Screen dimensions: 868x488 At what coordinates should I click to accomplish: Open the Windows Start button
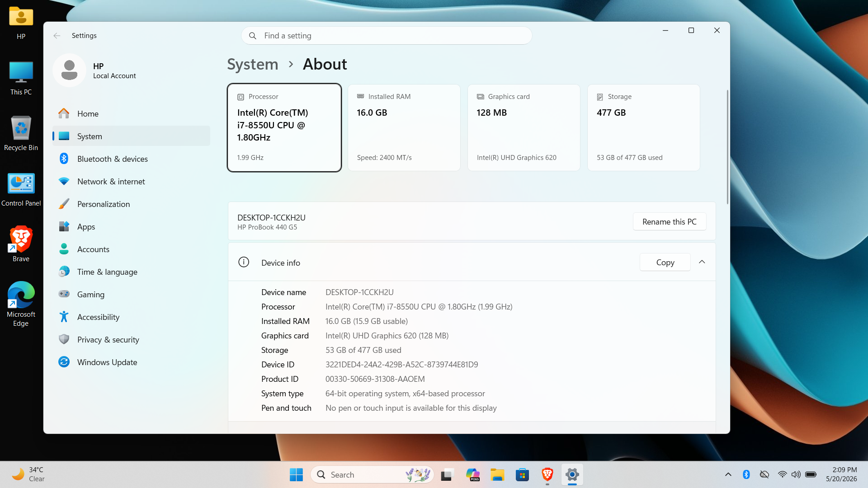click(x=296, y=474)
